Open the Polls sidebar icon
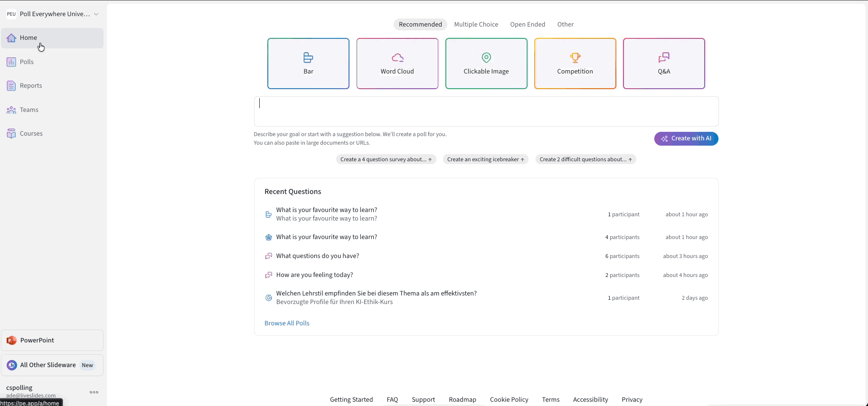The width and height of the screenshot is (868, 406). [11, 62]
